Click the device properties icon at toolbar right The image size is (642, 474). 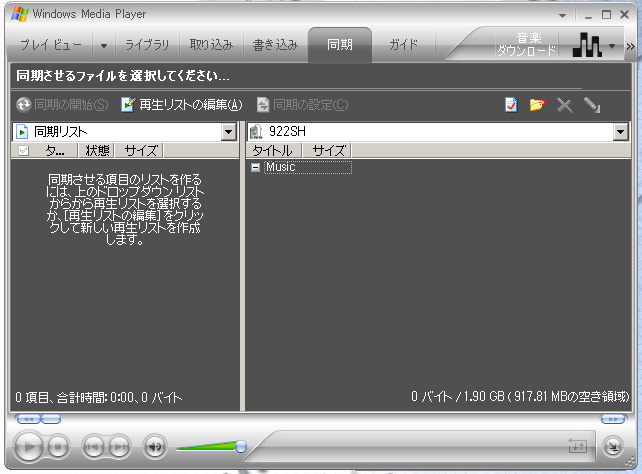click(592, 105)
